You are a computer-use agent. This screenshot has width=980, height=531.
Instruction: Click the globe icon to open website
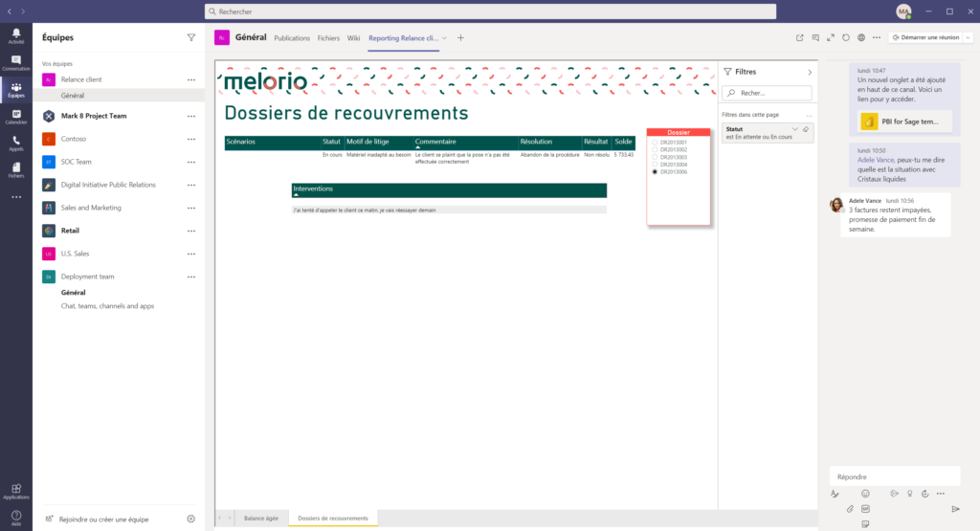pos(861,38)
